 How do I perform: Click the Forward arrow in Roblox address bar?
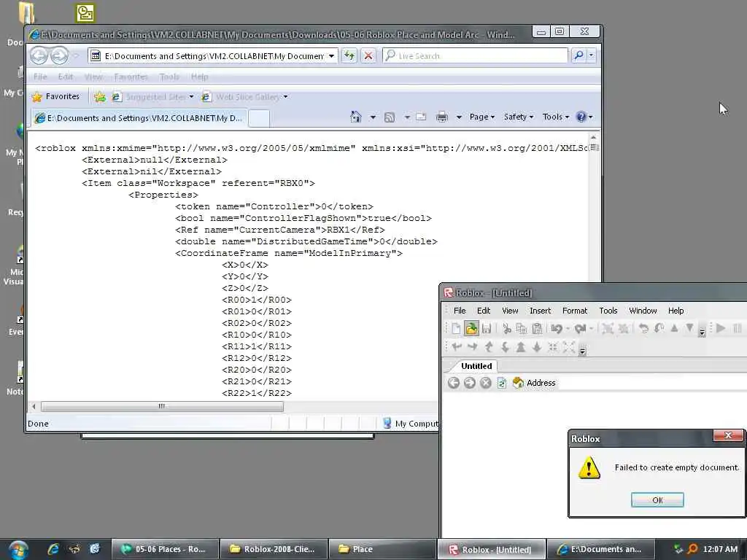click(470, 383)
